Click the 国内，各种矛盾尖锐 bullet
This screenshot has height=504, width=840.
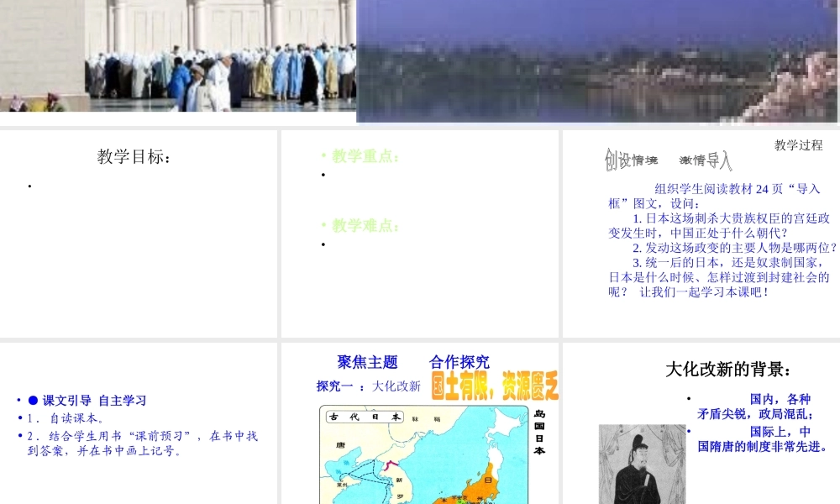755,407
